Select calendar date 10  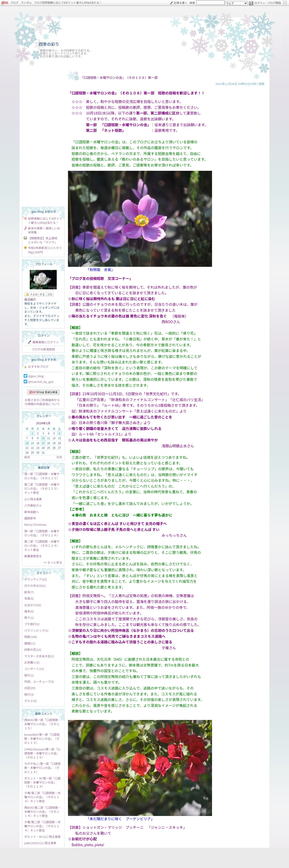point(43,438)
